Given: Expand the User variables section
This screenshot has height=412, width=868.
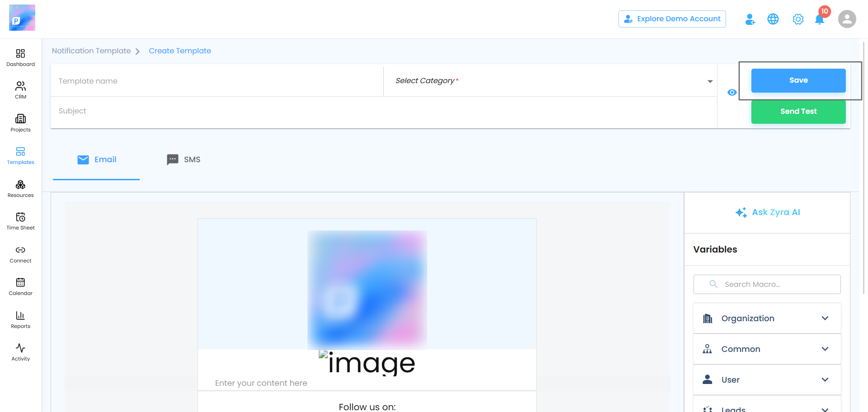Looking at the screenshot, I should pos(767,380).
